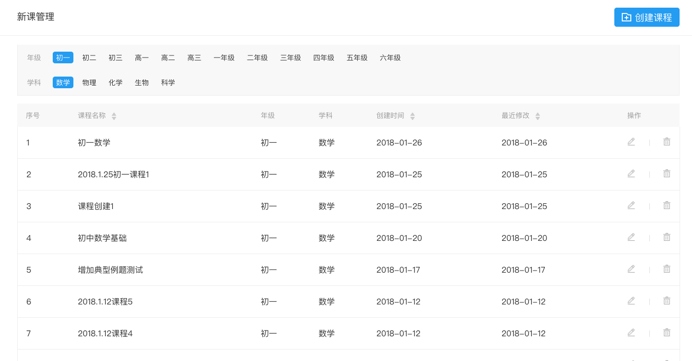Viewport: 692px width, 361px height.
Task: Remove 增加典型例题测试 with trash icon
Action: [x=666, y=269]
